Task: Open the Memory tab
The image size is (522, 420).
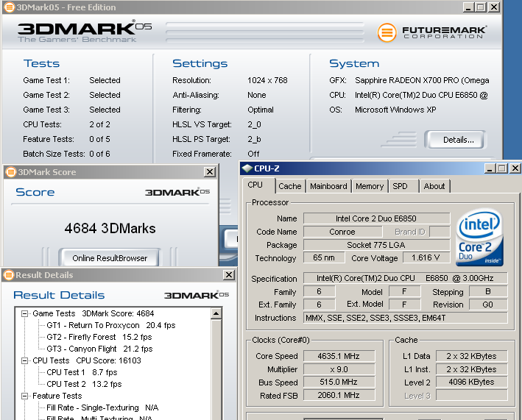Action: point(370,186)
